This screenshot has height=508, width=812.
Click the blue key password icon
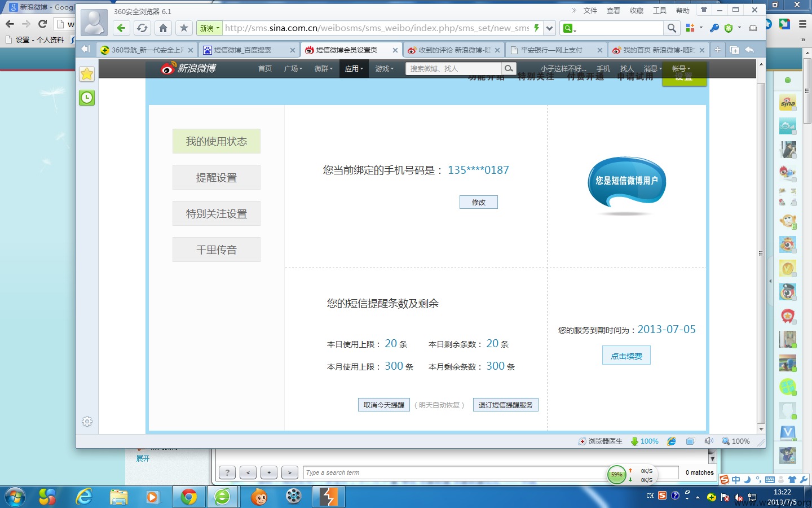[x=714, y=28]
